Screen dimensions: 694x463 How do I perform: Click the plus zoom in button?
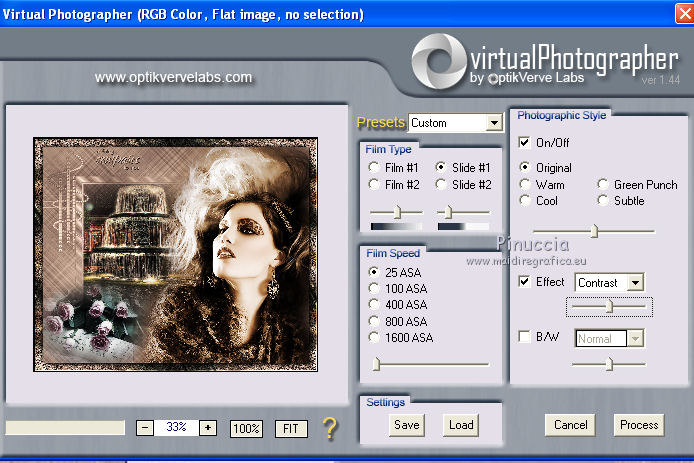(208, 428)
